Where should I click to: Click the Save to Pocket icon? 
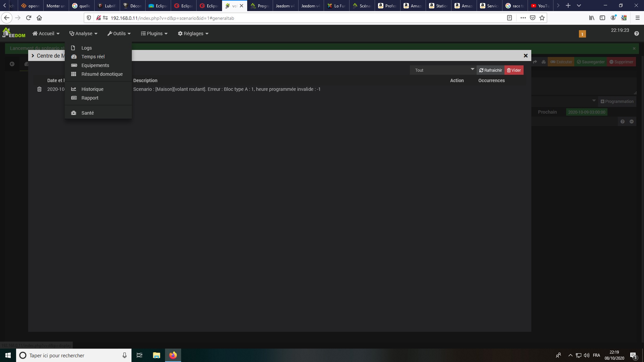click(533, 18)
